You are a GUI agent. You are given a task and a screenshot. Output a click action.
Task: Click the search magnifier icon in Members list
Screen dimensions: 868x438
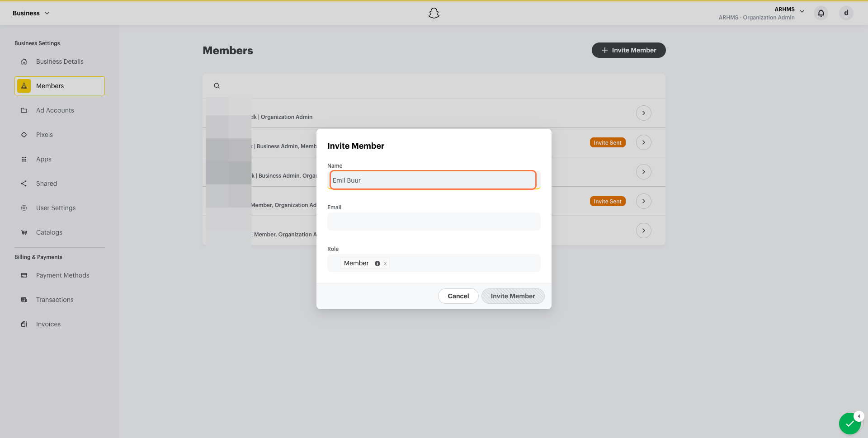(217, 86)
